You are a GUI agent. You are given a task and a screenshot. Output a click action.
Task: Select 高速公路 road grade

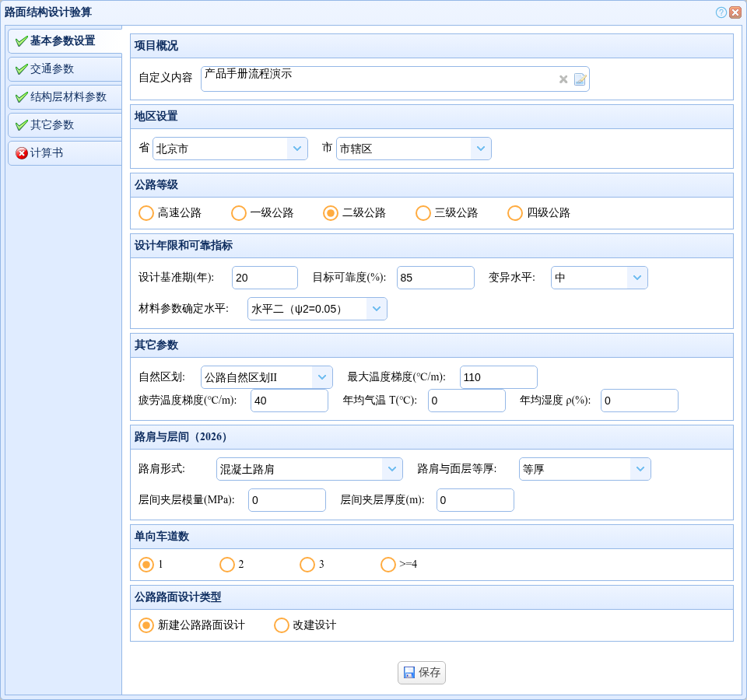(x=146, y=213)
